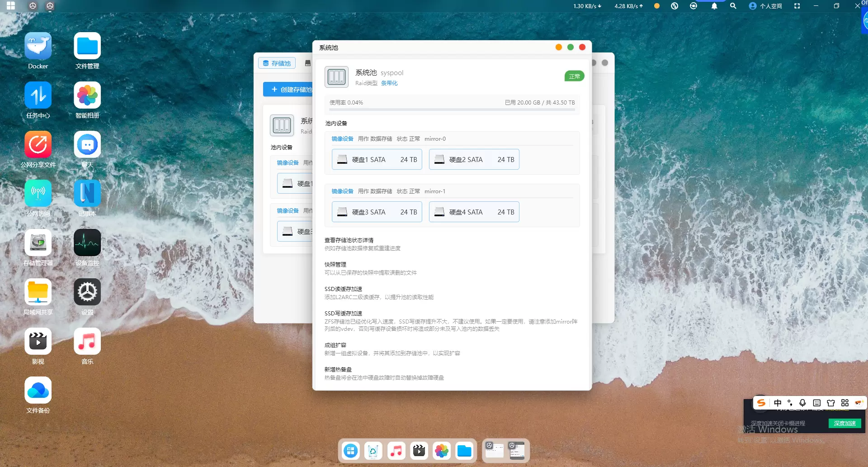This screenshot has width=868, height=467.
Task: Click the 创建存储池 button
Action: click(289, 90)
